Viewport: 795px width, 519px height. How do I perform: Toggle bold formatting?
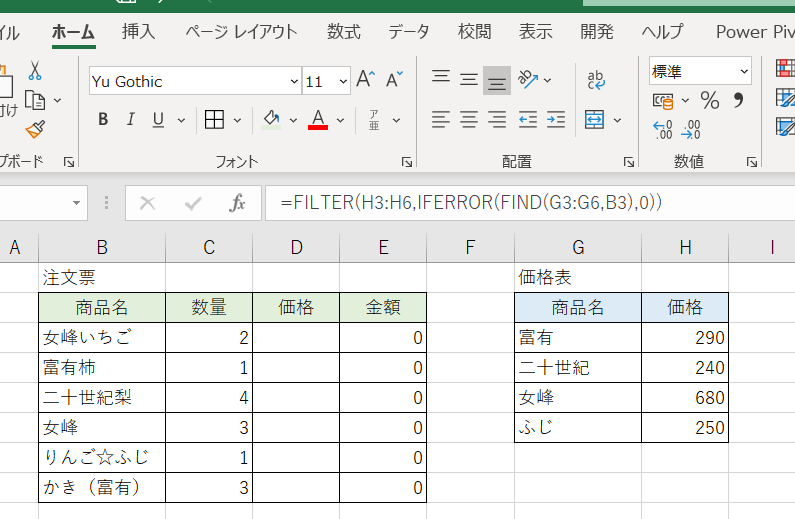click(x=103, y=120)
